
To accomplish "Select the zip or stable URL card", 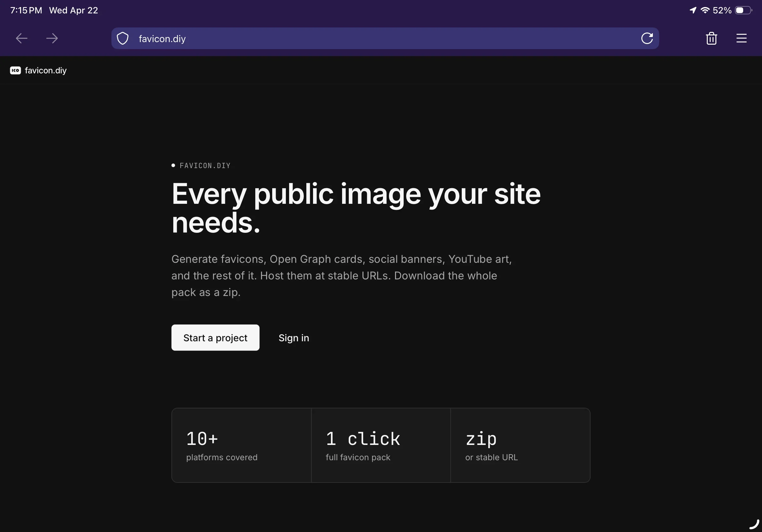I will pyautogui.click(x=520, y=445).
